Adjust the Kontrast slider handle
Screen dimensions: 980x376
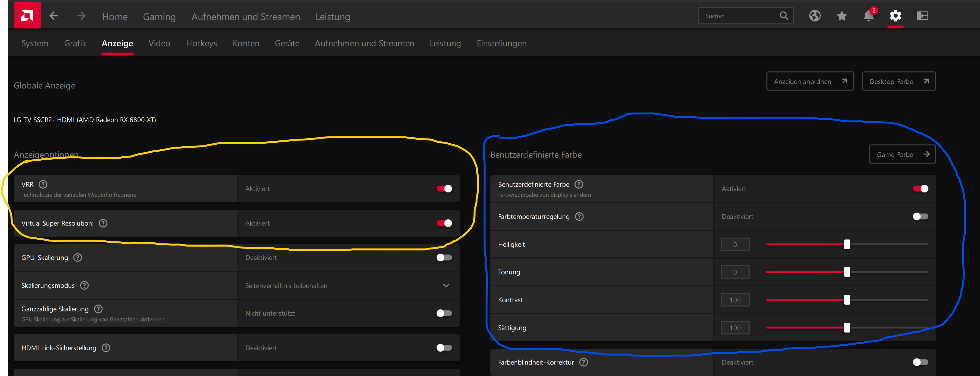[847, 300]
